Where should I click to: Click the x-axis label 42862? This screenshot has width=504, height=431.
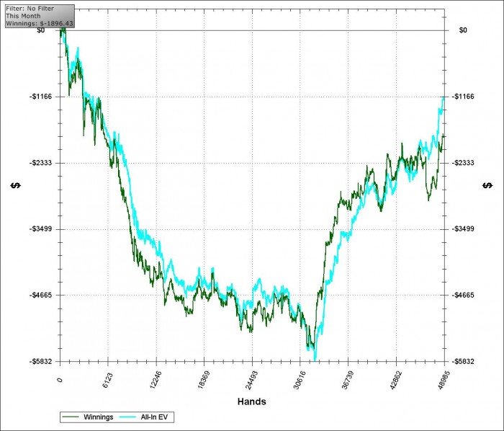point(396,381)
